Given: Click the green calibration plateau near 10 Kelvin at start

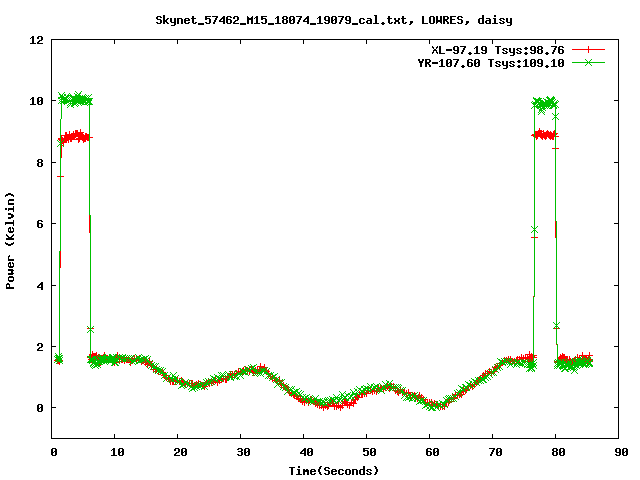Looking at the screenshot, I should pos(76,99).
